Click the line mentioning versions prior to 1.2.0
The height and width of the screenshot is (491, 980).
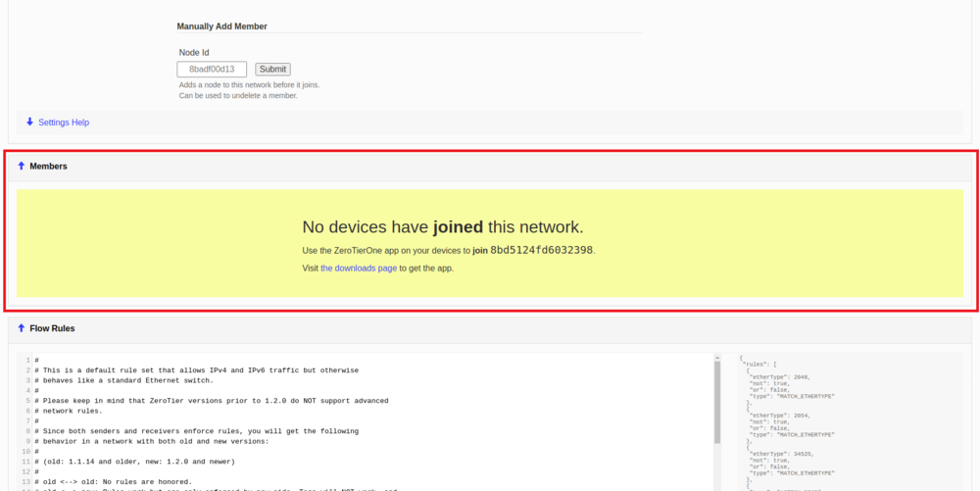[x=216, y=401]
